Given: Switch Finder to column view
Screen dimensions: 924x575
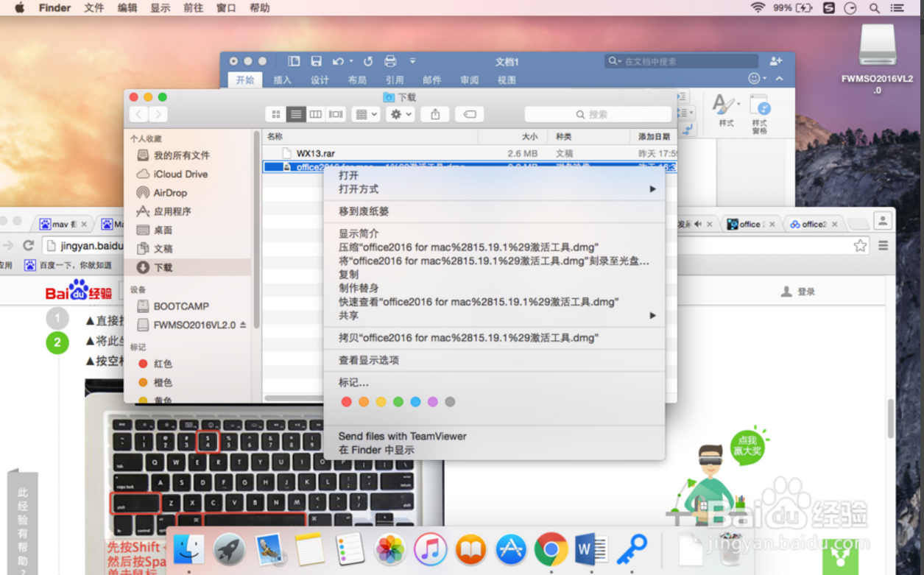Looking at the screenshot, I should pos(316,114).
